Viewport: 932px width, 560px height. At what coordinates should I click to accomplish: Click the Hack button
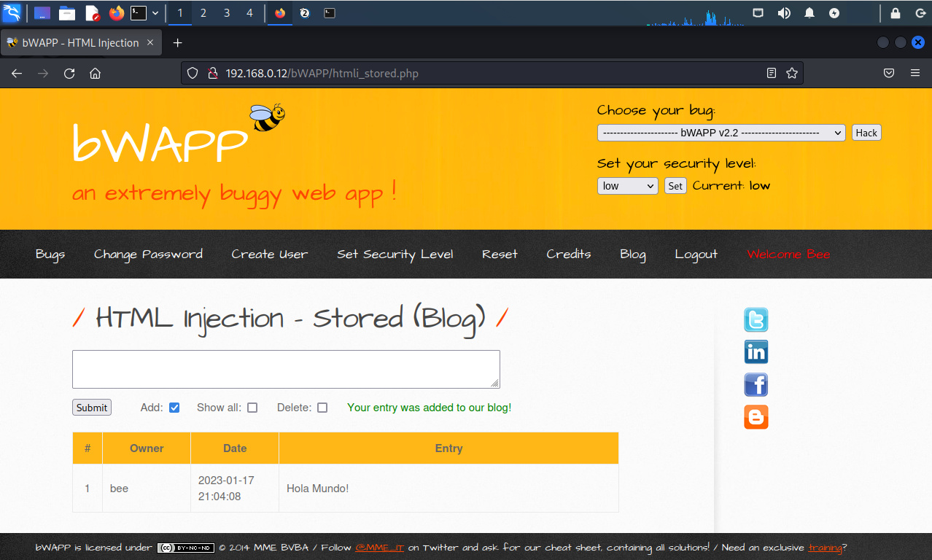(866, 133)
